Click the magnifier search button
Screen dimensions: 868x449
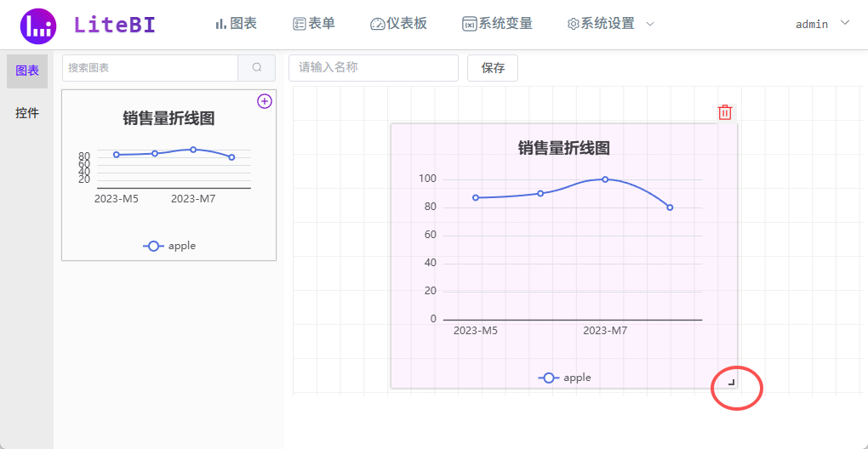pyautogui.click(x=257, y=68)
